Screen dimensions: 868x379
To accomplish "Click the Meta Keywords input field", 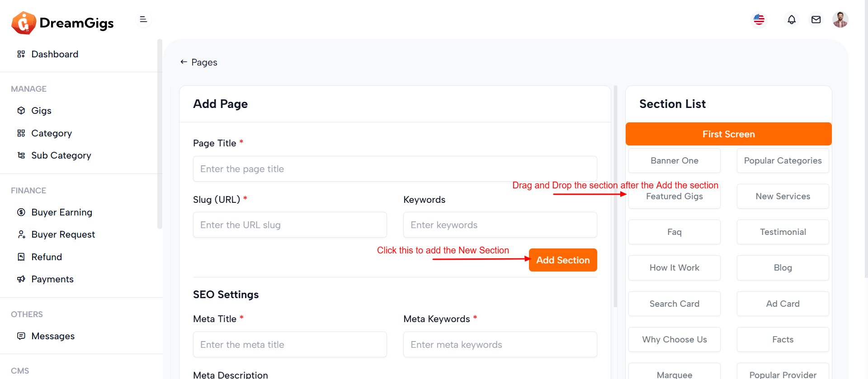I will (500, 345).
